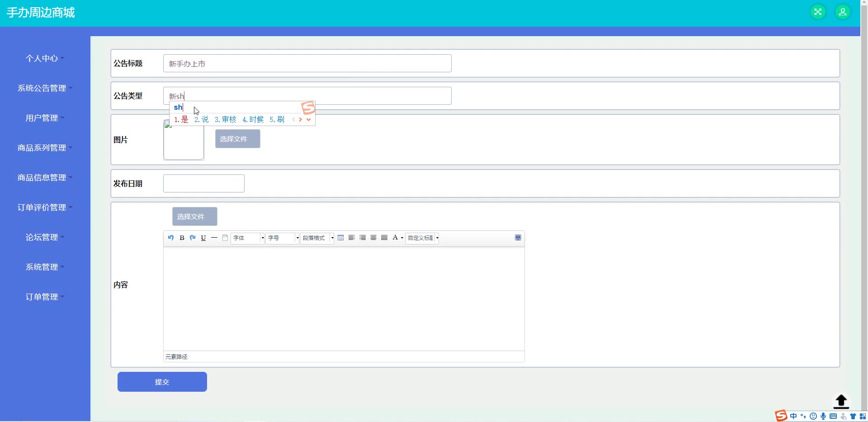Click the microphone voice input icon
This screenshot has height=422, width=868.
click(x=823, y=416)
